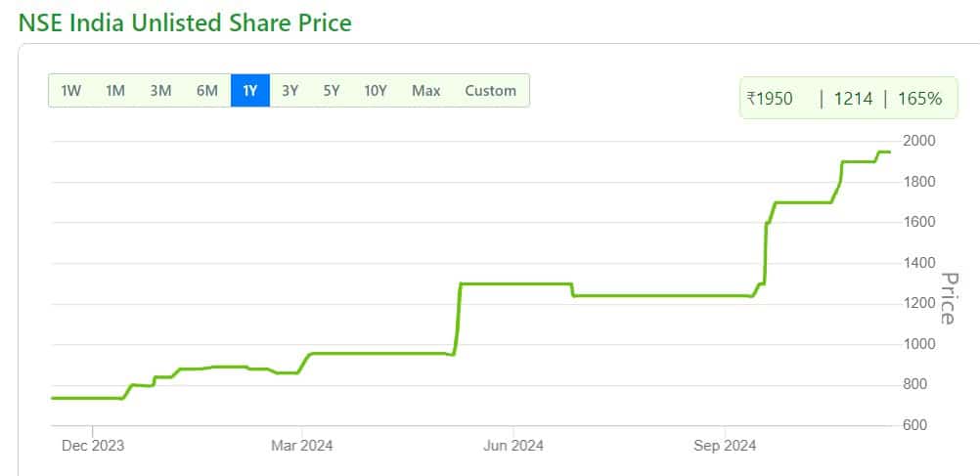Switch to 3Y price view
This screenshot has width=980, height=476.
(290, 91)
